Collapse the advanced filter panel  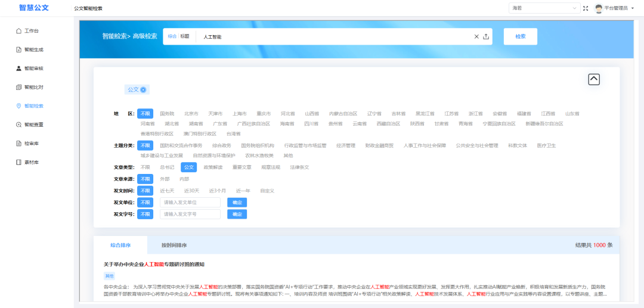(x=594, y=79)
